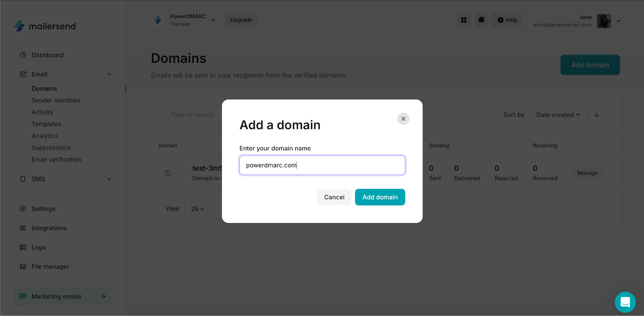Image resolution: width=644 pixels, height=316 pixels.
Task: Click the Received count
Action: [535, 168]
